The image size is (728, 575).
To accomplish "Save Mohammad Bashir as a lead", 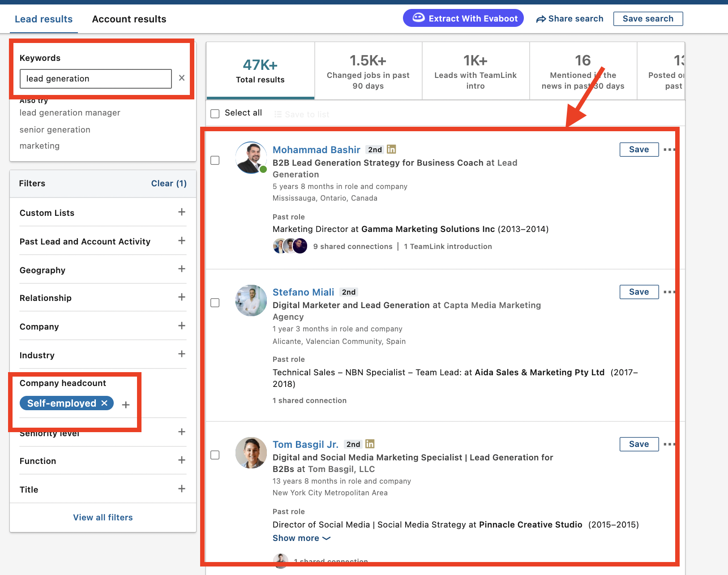I will point(639,150).
